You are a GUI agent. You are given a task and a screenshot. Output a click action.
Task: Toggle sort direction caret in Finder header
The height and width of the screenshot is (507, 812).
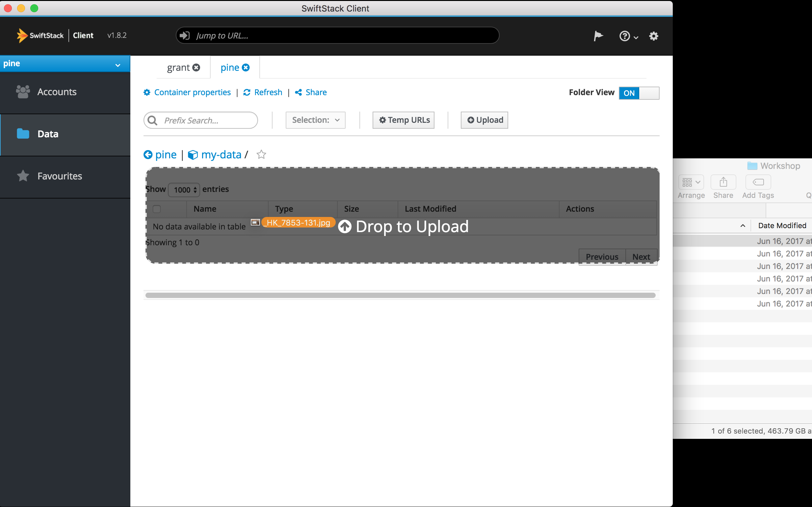pyautogui.click(x=743, y=226)
